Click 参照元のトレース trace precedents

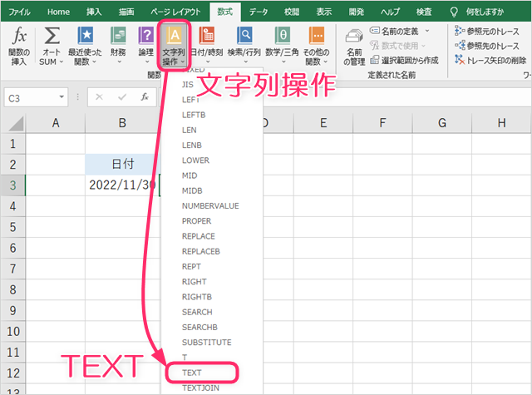(x=487, y=32)
